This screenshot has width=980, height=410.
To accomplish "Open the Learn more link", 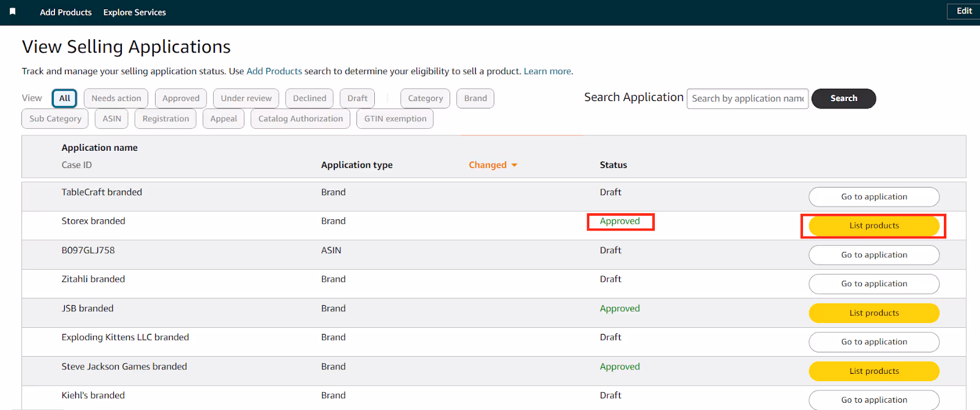I will tap(547, 71).
